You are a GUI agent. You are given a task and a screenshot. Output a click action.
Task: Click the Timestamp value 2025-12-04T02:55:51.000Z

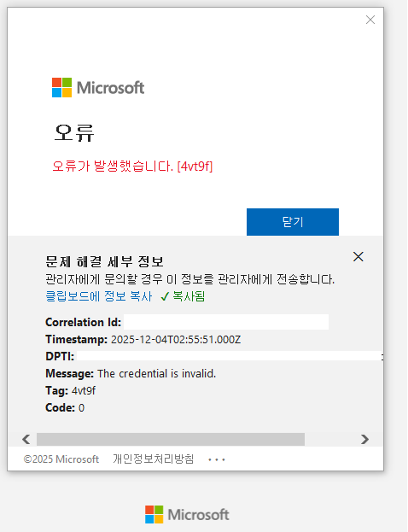coord(176,339)
